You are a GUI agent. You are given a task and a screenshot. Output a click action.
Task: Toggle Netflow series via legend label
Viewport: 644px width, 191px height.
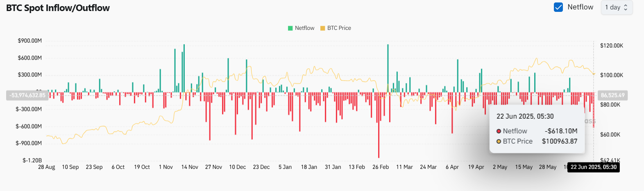click(x=304, y=28)
